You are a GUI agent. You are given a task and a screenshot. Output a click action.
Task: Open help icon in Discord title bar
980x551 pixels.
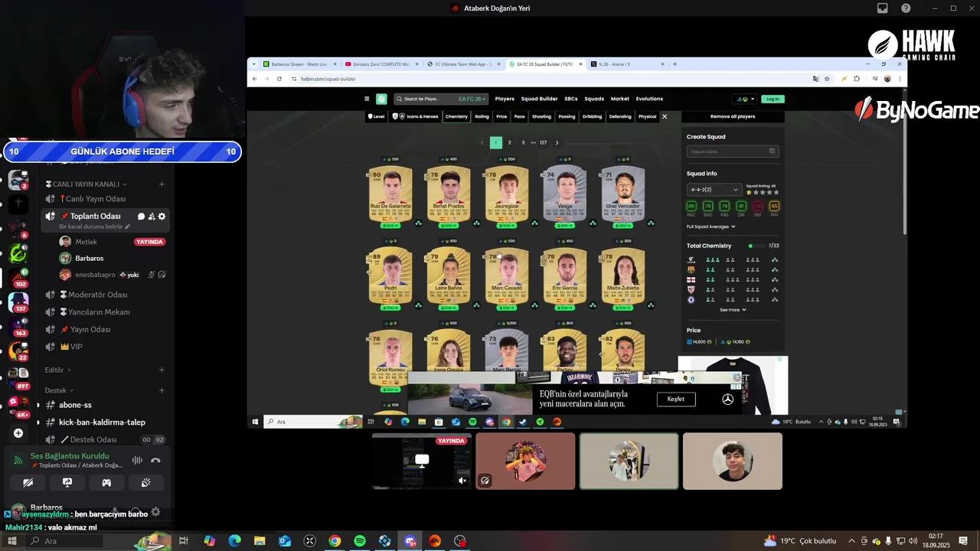pos(906,8)
